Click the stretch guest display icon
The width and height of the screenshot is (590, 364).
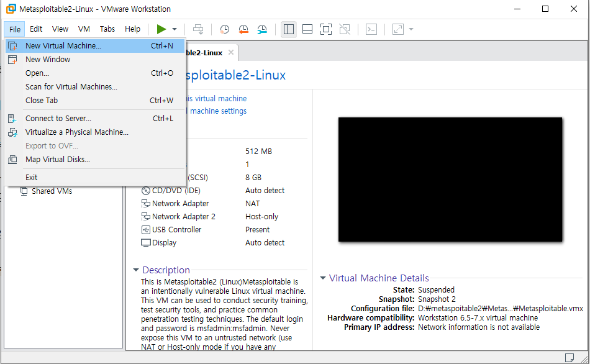click(x=397, y=29)
